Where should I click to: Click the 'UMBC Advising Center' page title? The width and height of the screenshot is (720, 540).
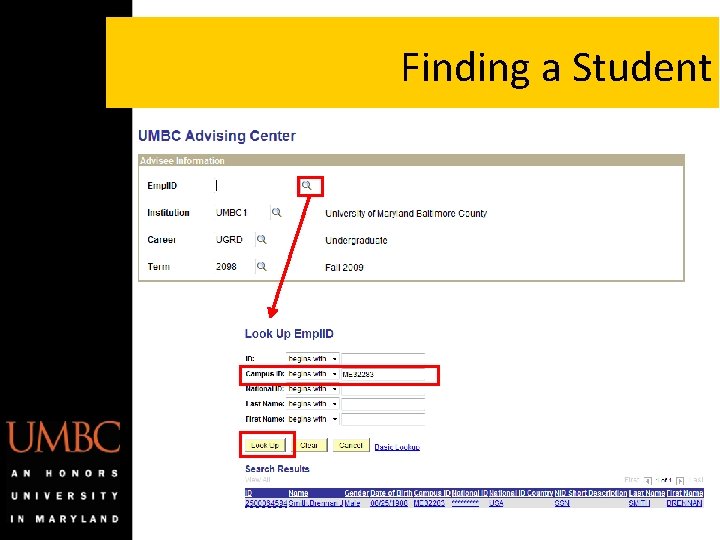(217, 136)
